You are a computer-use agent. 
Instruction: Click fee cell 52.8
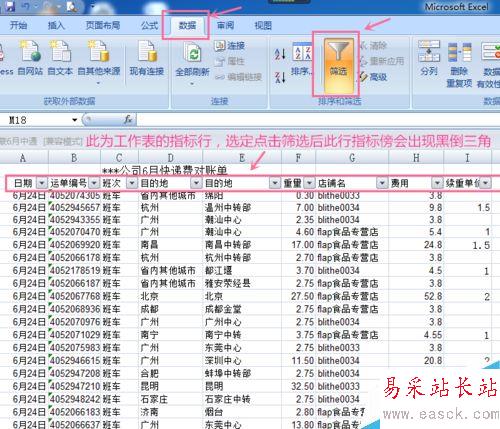coord(416,296)
